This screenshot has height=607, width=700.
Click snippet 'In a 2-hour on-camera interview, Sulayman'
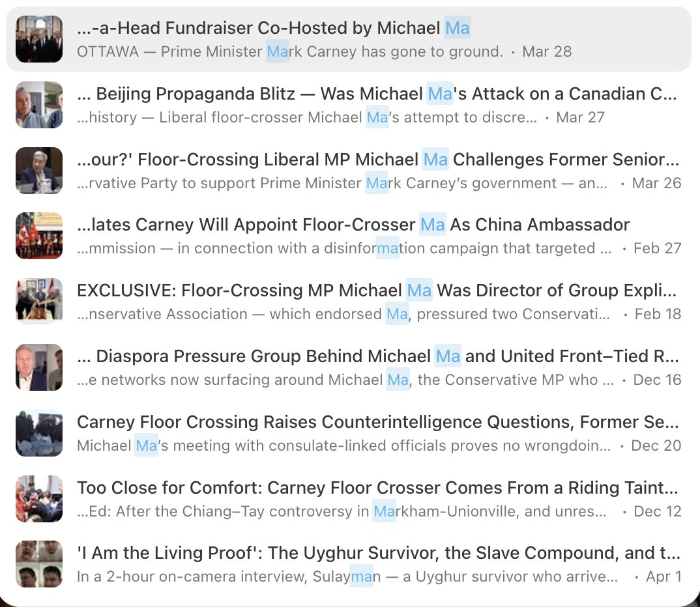(229, 576)
